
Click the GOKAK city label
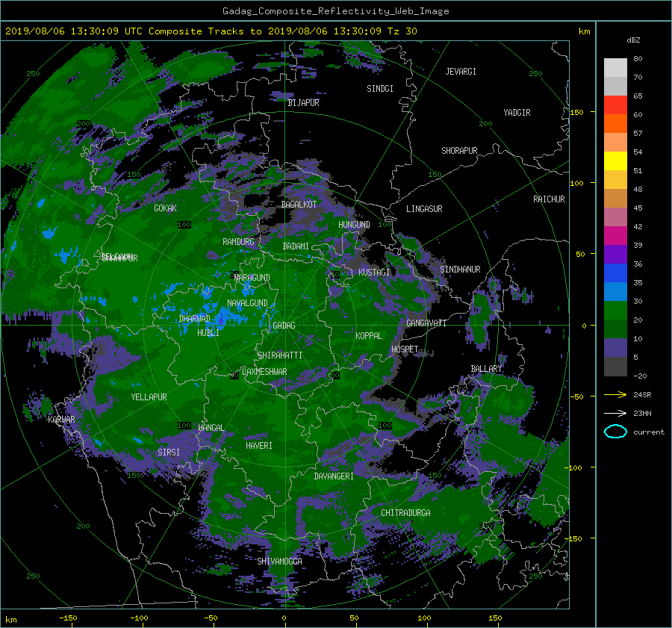(166, 208)
